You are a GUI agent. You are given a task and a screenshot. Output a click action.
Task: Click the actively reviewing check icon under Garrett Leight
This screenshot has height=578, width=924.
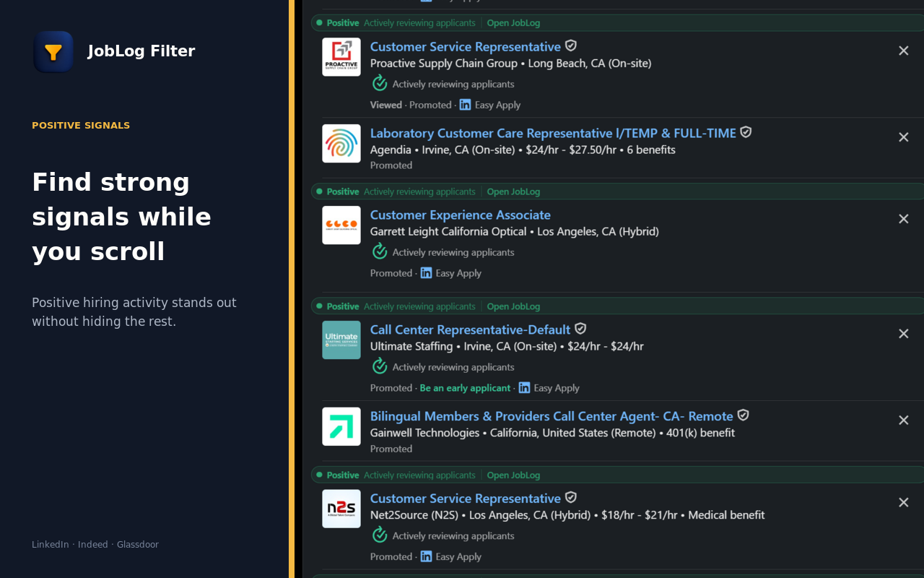click(x=380, y=251)
